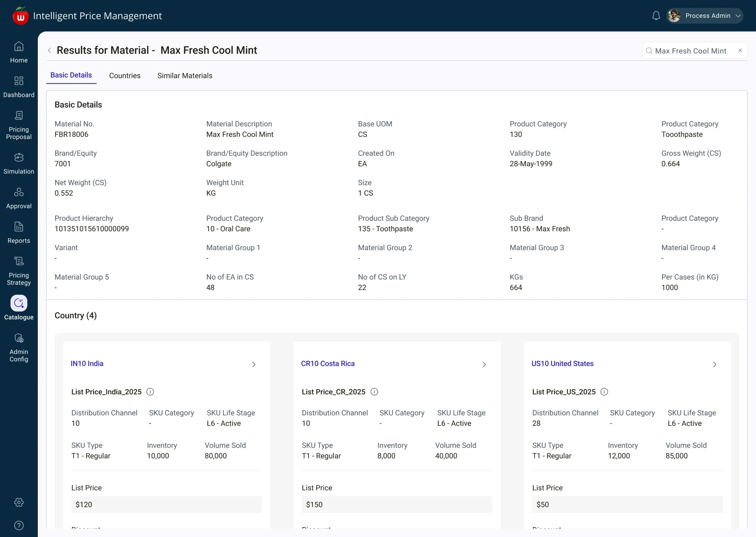The width and height of the screenshot is (756, 537).
Task: Go back using the left chevron
Action: click(49, 50)
